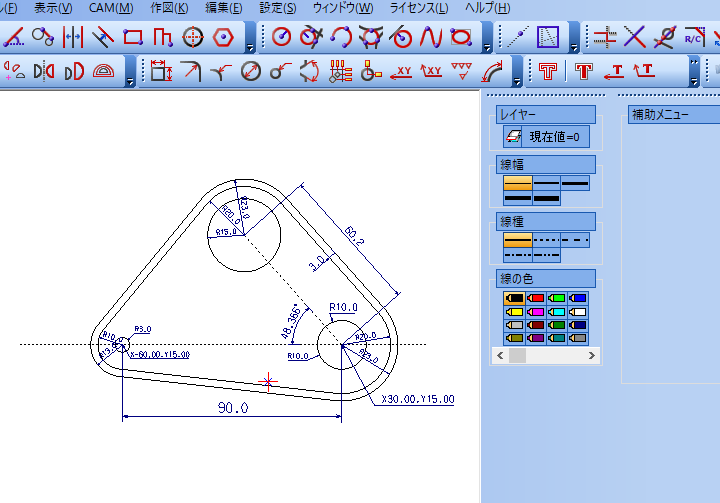The width and height of the screenshot is (720, 503).
Task: Select the hexagon polygon tool
Action: point(223,38)
